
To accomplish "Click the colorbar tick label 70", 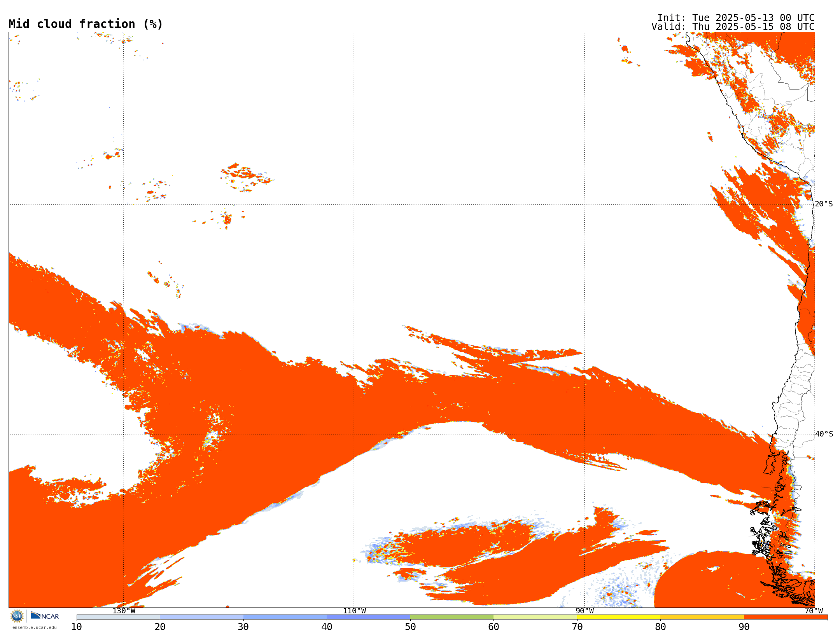I will pyautogui.click(x=577, y=627).
